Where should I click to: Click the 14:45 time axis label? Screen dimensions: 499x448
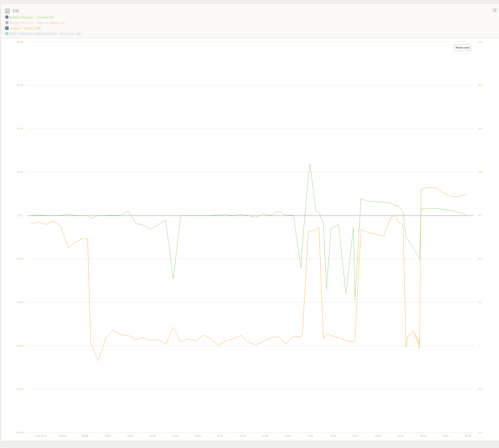pos(446,436)
